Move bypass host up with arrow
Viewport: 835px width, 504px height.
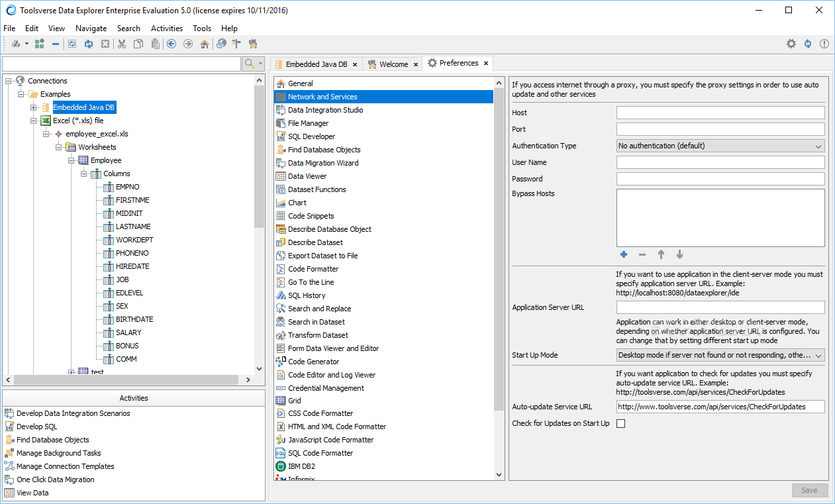point(661,254)
